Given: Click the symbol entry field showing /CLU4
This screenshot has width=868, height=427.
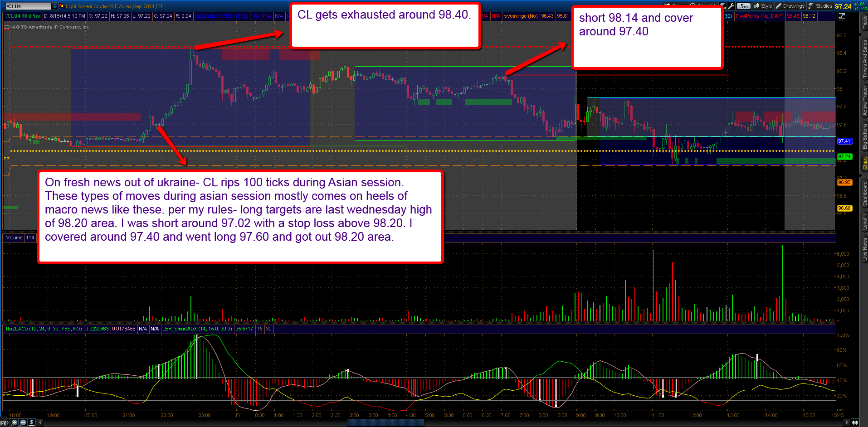Looking at the screenshot, I should 28,6.
